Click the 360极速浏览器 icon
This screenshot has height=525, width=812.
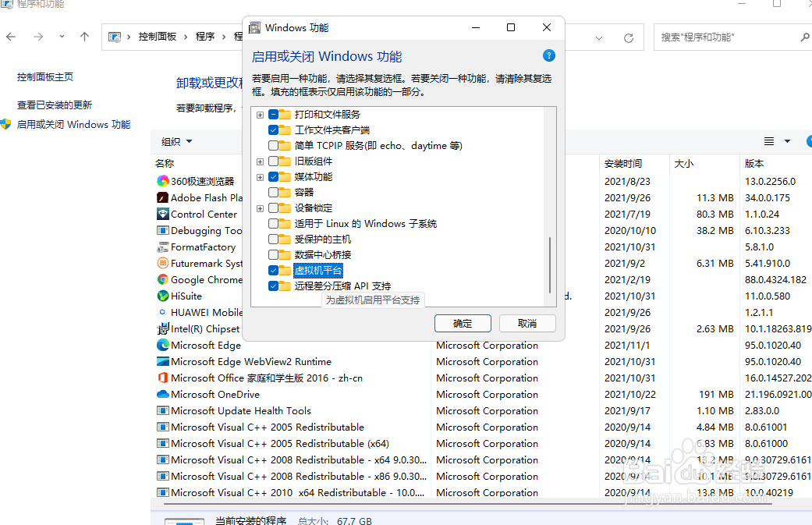coord(161,181)
